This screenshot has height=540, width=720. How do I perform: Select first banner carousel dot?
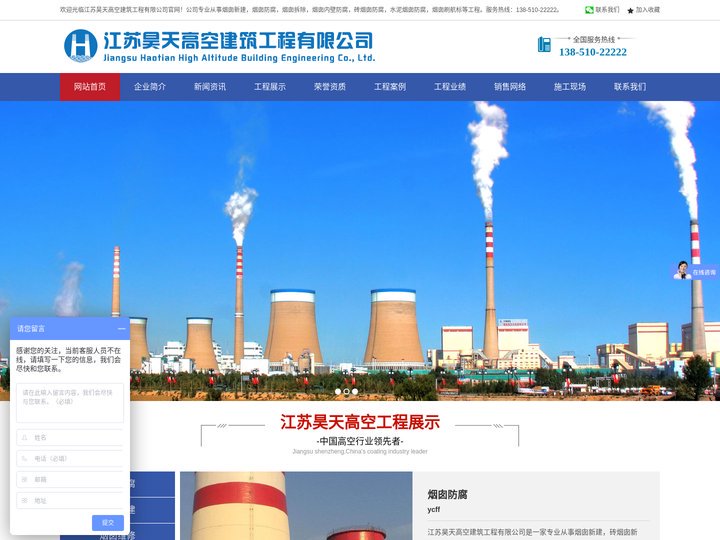338,392
